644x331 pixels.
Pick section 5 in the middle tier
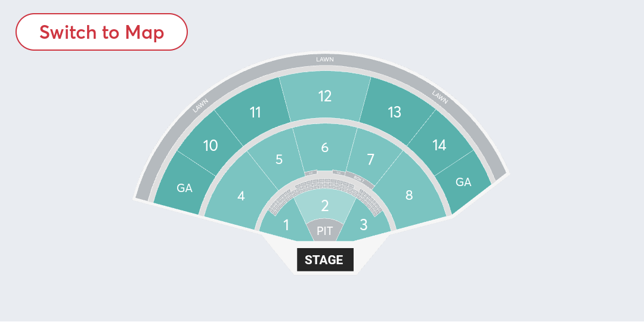279,160
